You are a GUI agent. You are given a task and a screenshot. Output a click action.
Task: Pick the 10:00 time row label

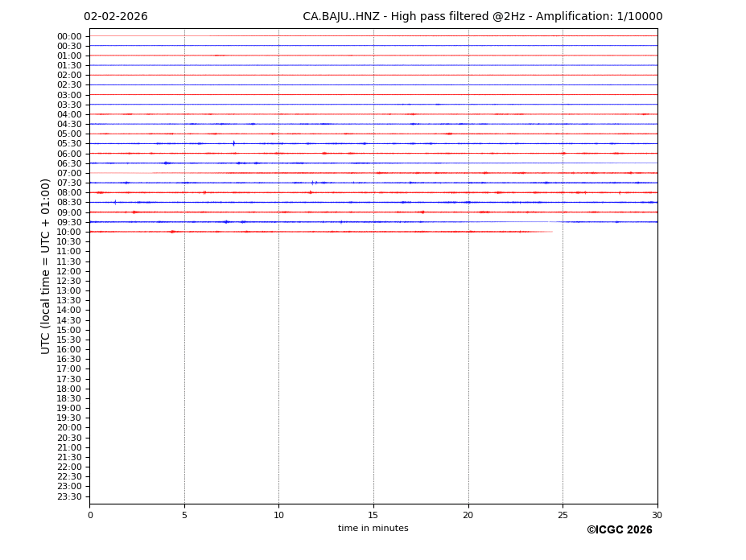pos(68,232)
